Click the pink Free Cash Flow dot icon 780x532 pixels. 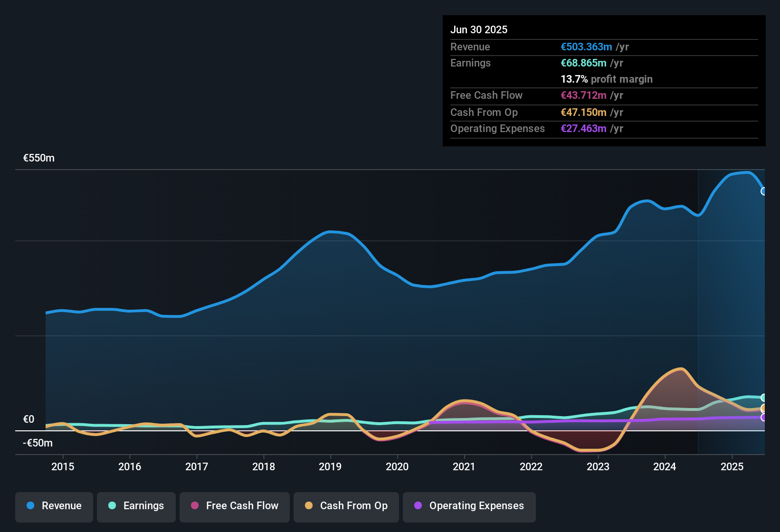(194, 506)
